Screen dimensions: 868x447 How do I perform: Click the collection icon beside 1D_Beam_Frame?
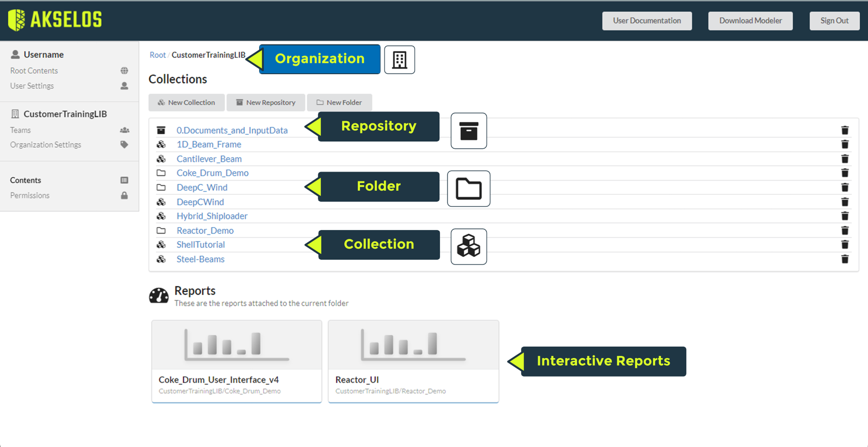(x=161, y=144)
